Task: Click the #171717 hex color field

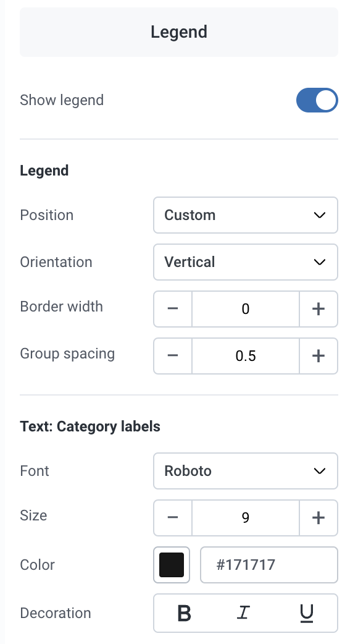Action: [269, 565]
